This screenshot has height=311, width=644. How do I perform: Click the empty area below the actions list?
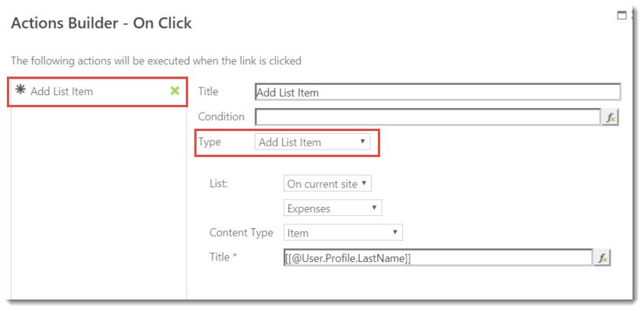98,207
